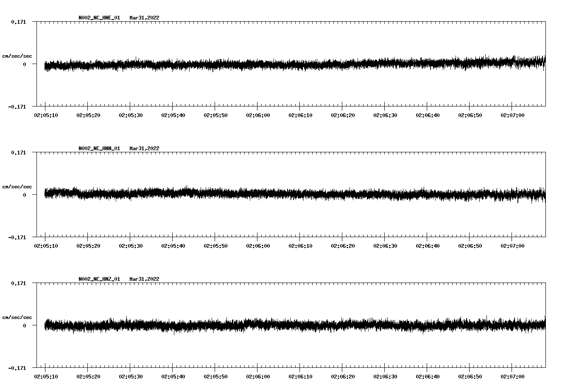
Task: Click the 02:05:10 time label under HNN plot
Action: 46,246
